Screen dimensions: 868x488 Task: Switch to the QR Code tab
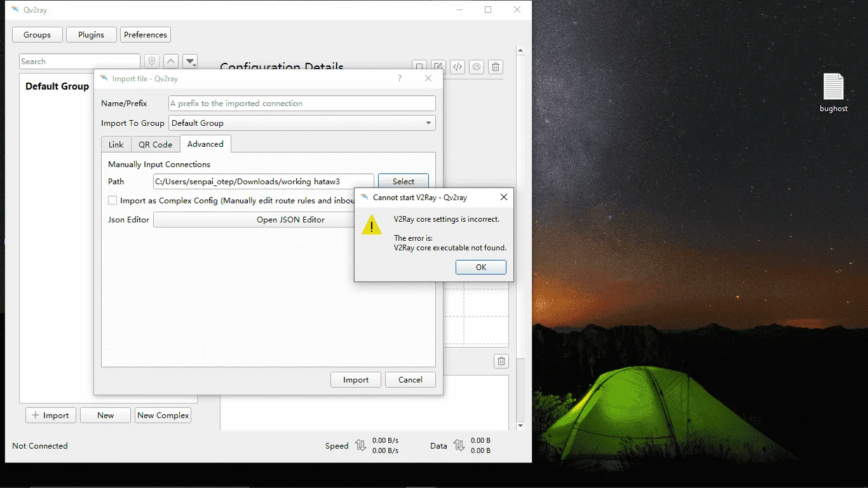155,144
